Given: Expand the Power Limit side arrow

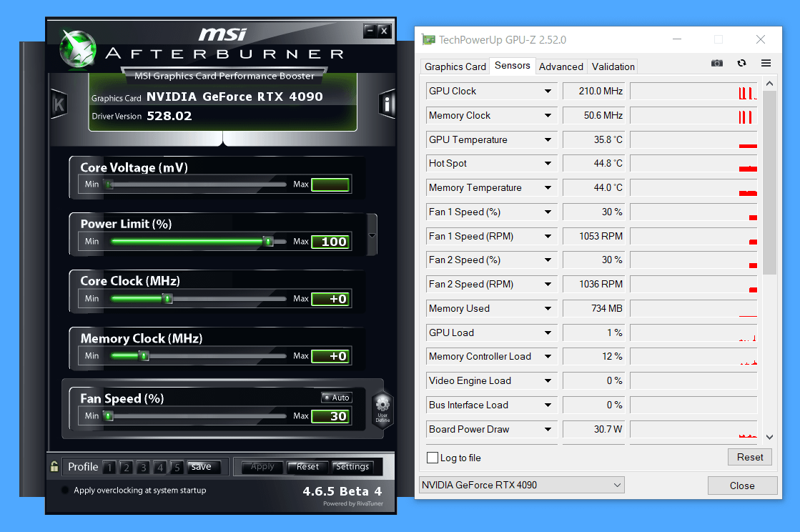Looking at the screenshot, I should [372, 235].
